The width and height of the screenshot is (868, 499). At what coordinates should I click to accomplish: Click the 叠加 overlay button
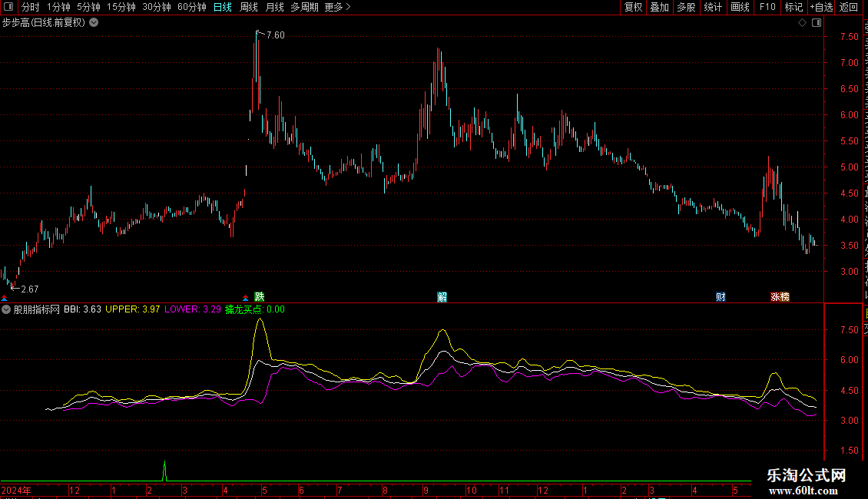click(659, 7)
